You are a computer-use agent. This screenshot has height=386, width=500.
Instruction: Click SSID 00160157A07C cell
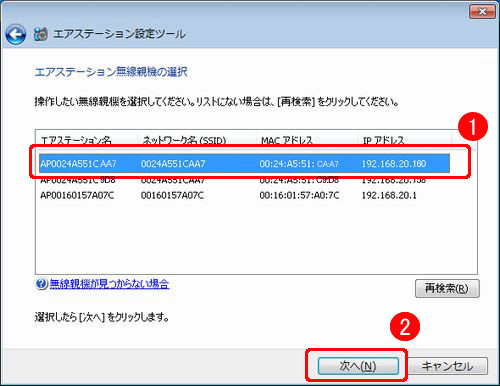[x=172, y=195]
